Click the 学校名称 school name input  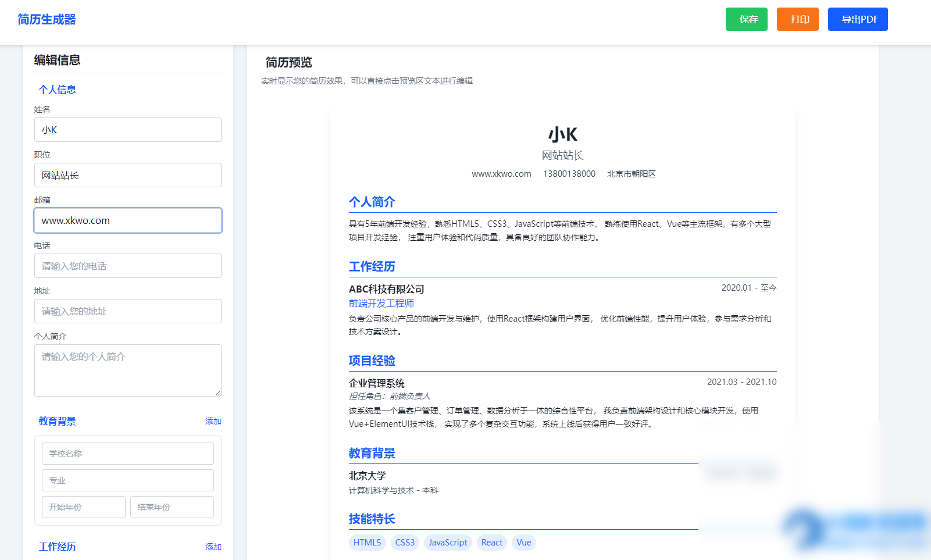(x=127, y=453)
